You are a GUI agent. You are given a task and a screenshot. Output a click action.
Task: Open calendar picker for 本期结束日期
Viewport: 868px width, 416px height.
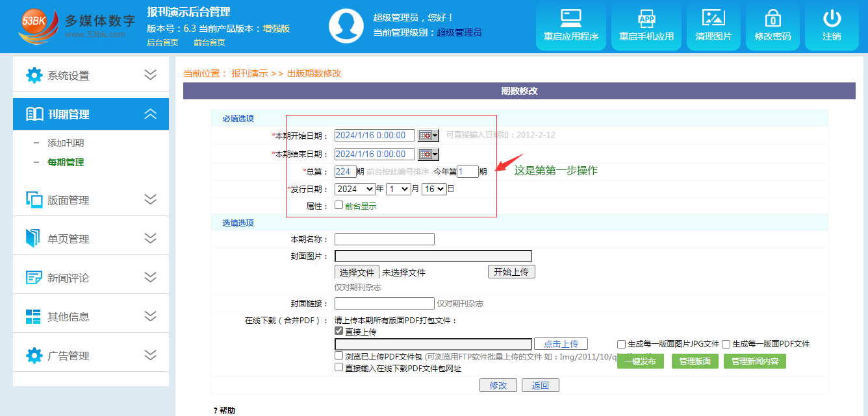(x=428, y=154)
